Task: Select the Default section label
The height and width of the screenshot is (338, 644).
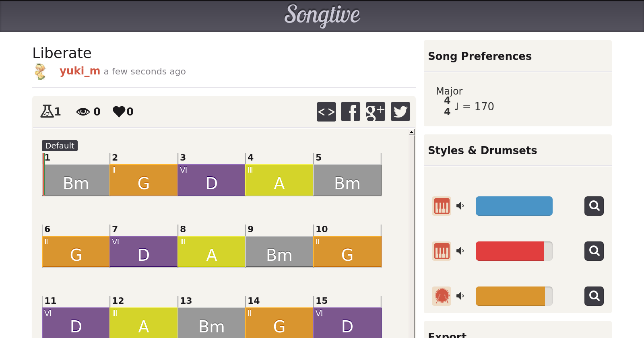Action: [60, 146]
